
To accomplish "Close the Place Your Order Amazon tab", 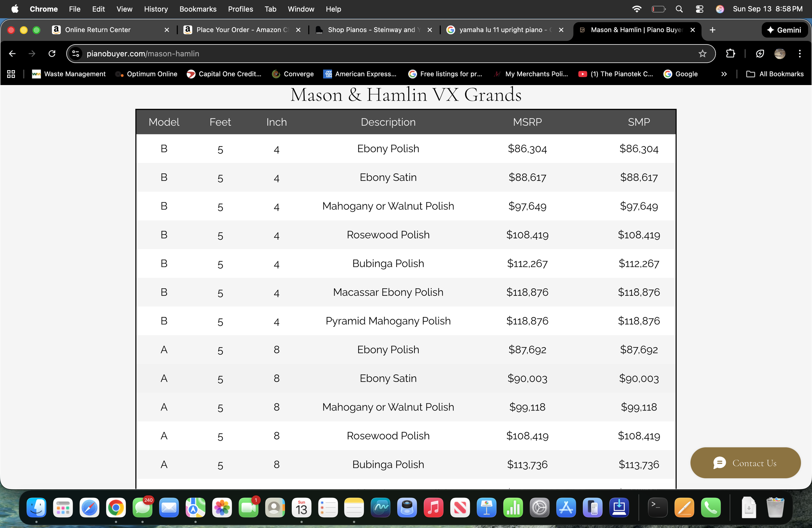I will 298,30.
